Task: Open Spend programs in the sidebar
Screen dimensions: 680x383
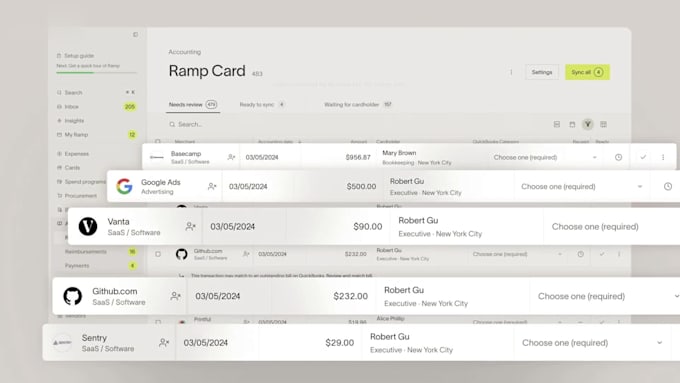Action: pos(81,182)
